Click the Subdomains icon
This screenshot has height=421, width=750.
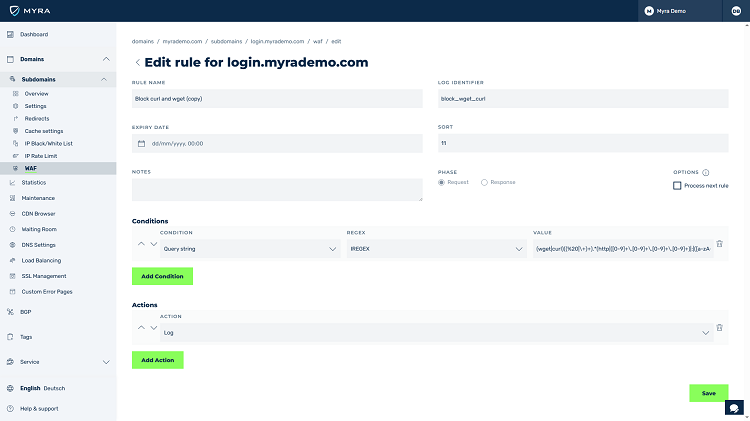tap(12, 79)
